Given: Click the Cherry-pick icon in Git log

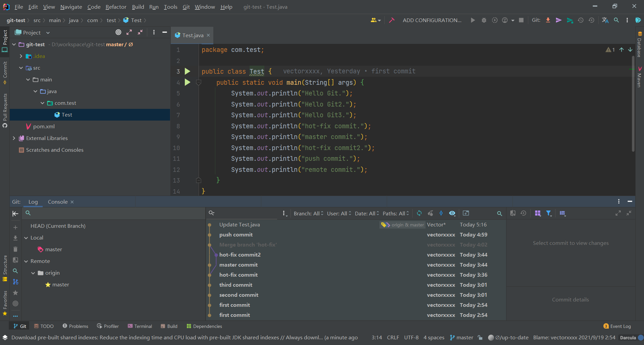Looking at the screenshot, I should tap(430, 213).
